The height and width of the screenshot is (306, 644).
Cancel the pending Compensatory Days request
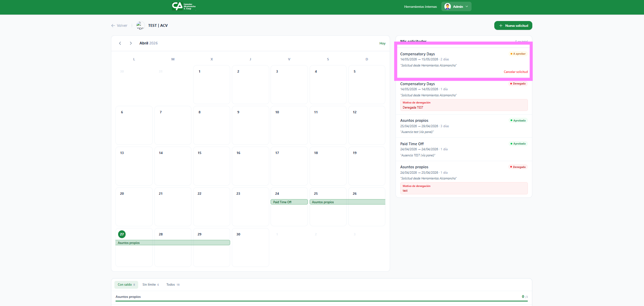[515, 72]
